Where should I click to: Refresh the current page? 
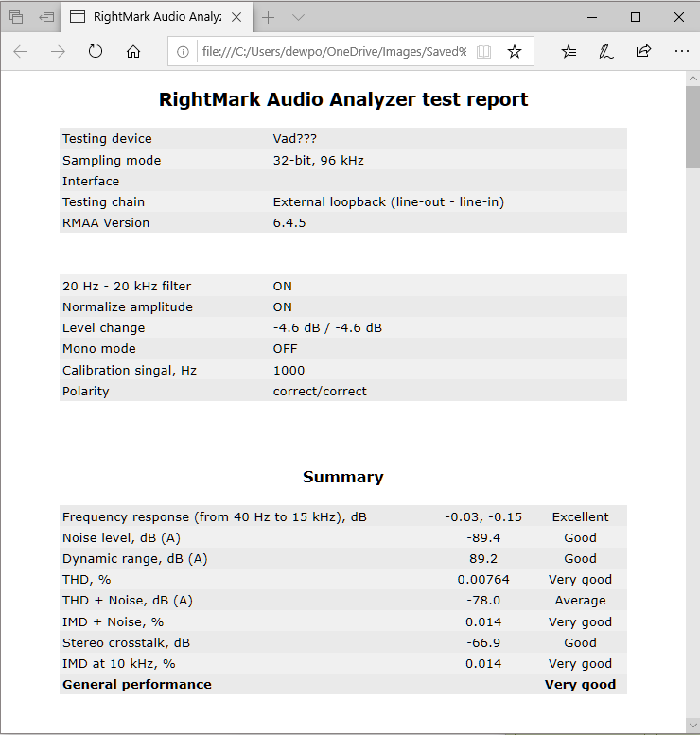pos(96,51)
